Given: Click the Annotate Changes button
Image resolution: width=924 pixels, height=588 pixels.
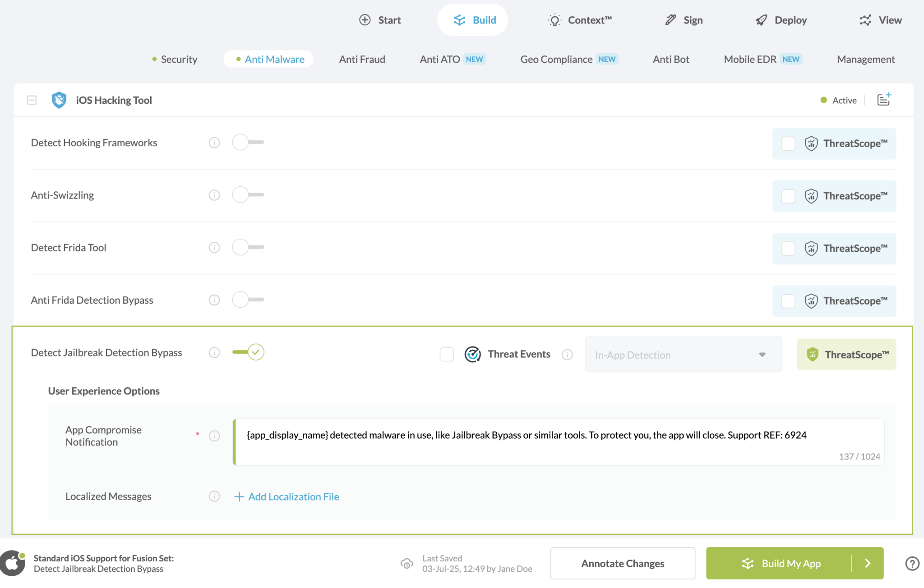Looking at the screenshot, I should pos(622,563).
